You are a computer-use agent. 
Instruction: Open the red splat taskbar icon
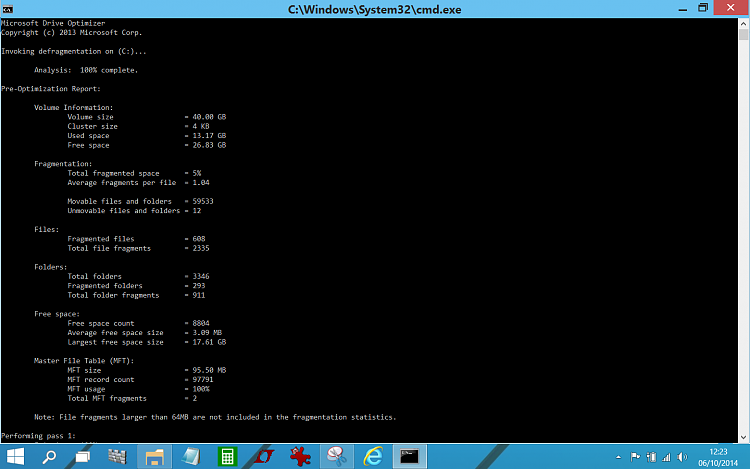coord(300,457)
